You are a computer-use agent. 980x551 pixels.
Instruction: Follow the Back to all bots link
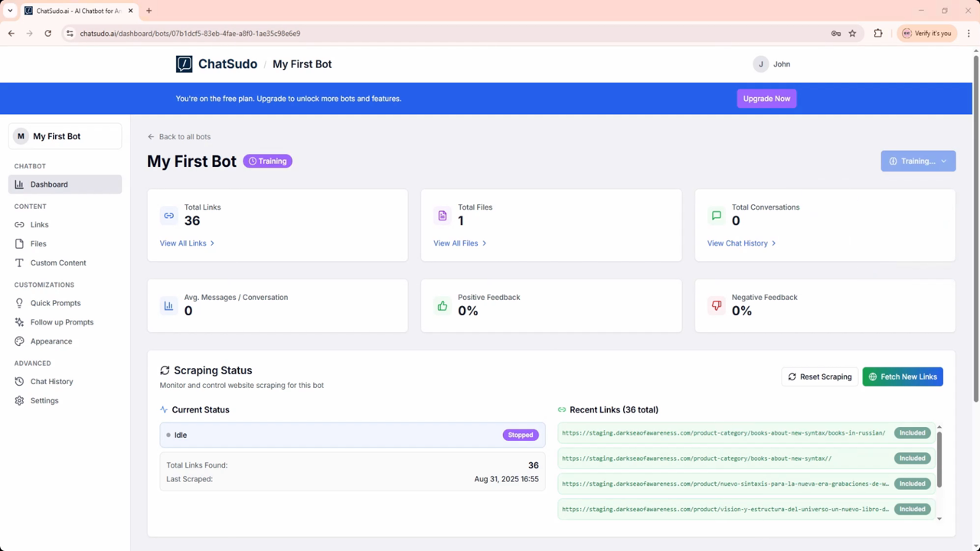pos(179,137)
